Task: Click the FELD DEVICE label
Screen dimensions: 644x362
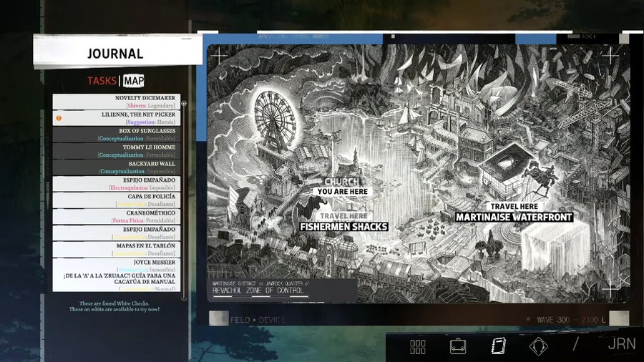Action: click(x=258, y=320)
